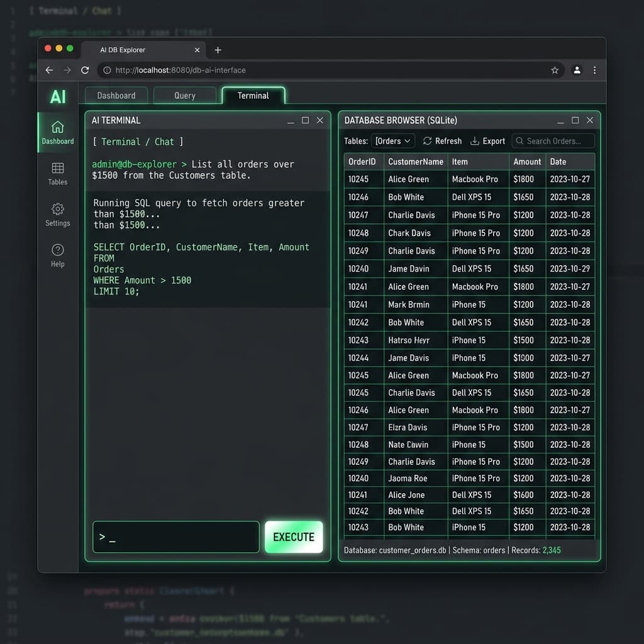
Task: Select the Elzra Davis customer cell
Action: 416,427
